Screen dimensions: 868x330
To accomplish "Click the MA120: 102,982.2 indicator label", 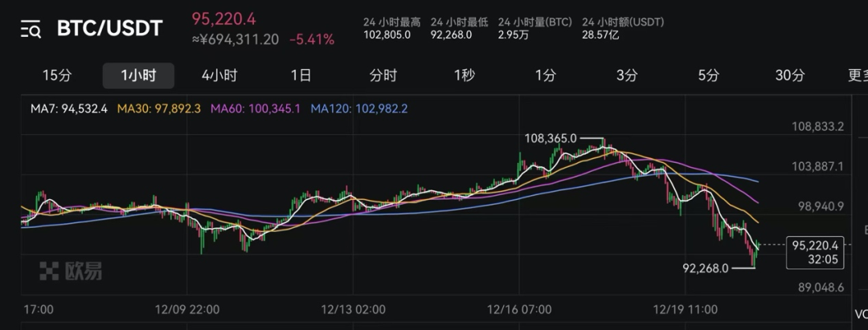I will (x=359, y=109).
